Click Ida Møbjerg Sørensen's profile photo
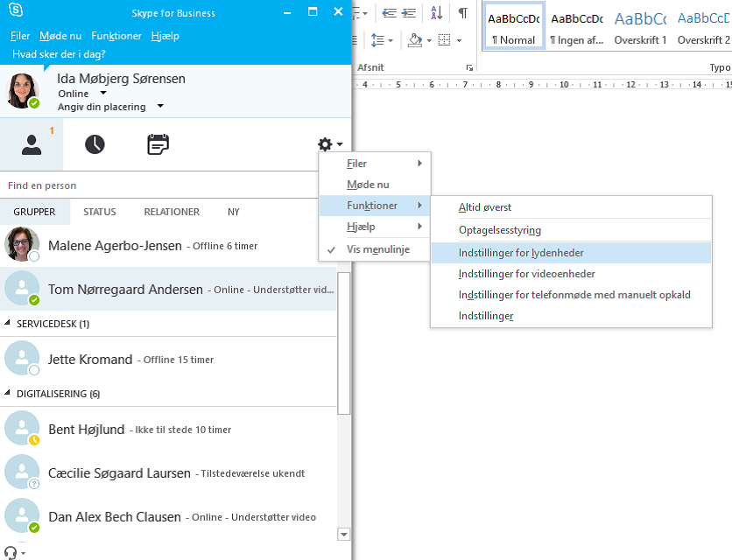732x560 pixels. (22, 90)
